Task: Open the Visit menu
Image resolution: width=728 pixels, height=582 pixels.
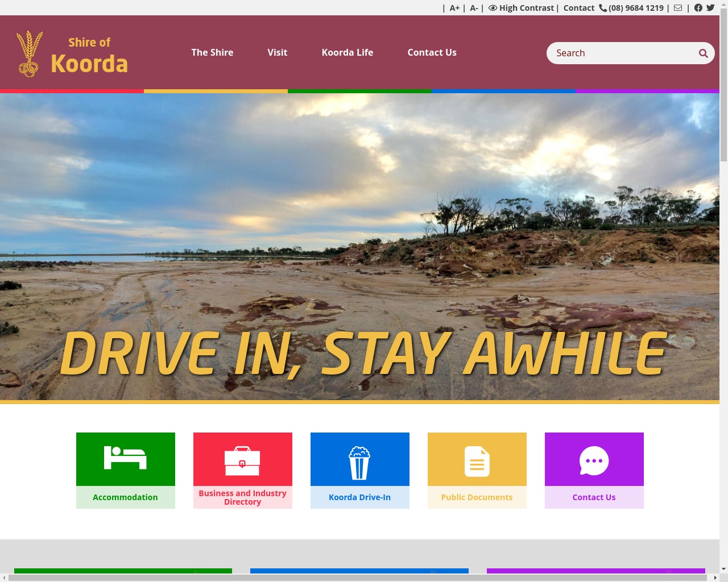Action: [278, 52]
